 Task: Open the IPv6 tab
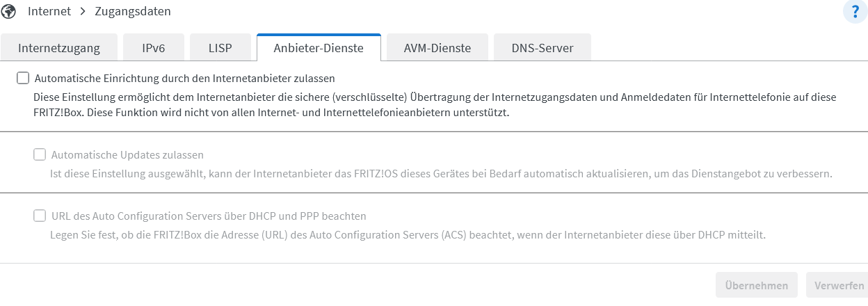153,48
